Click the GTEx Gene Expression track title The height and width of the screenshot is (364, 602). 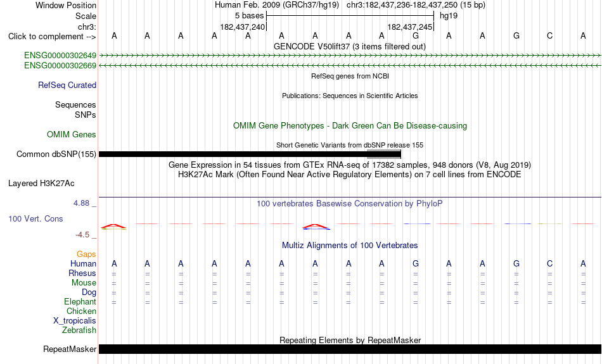pyautogui.click(x=350, y=165)
